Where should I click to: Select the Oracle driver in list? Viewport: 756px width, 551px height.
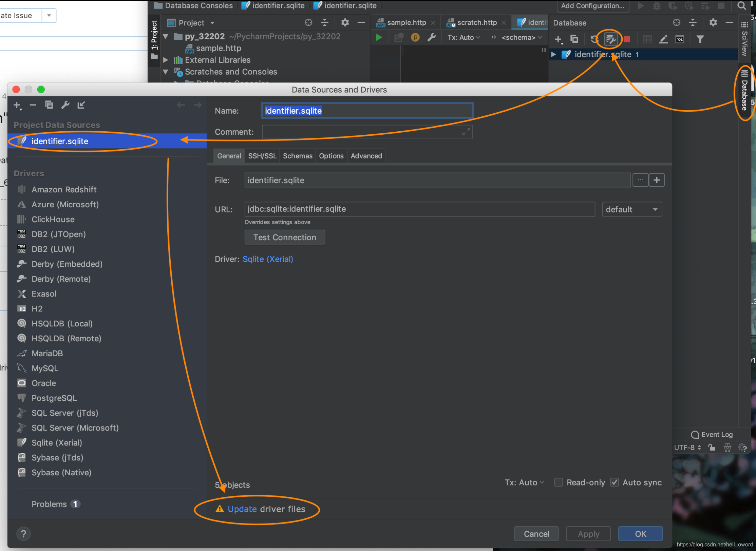[x=44, y=383]
